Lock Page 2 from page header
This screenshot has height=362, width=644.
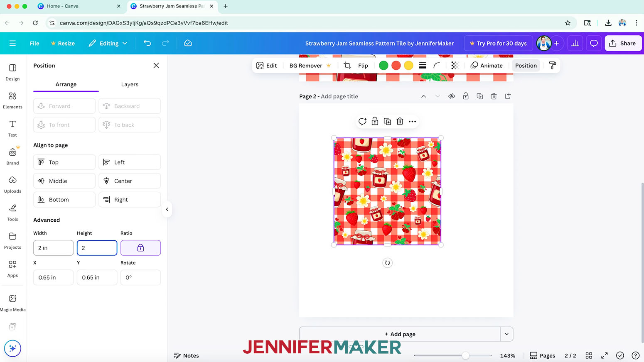[466, 96]
